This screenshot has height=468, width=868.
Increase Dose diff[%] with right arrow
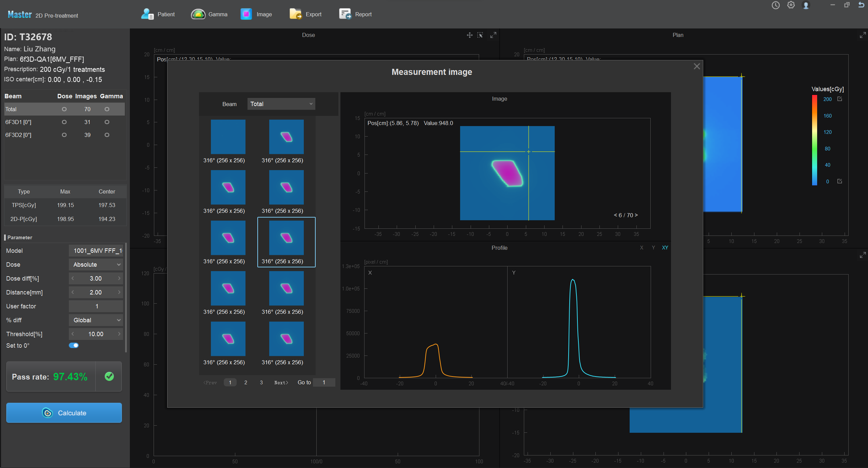click(x=119, y=279)
